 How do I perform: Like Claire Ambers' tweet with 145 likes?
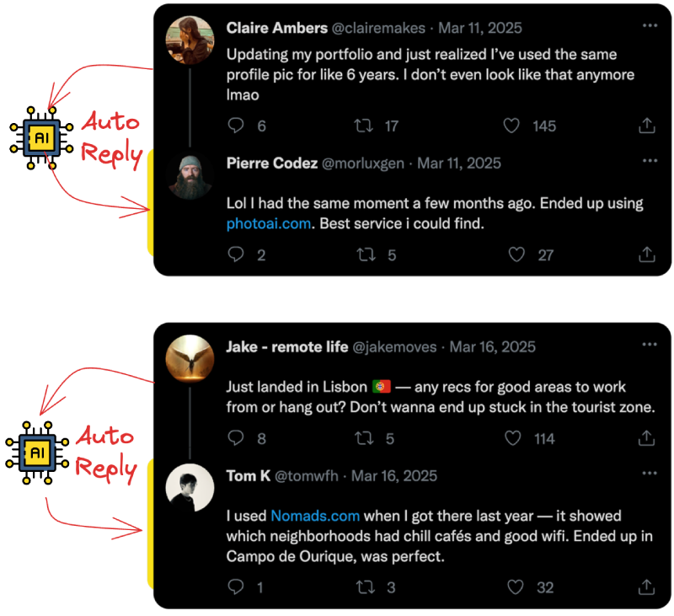click(x=511, y=126)
